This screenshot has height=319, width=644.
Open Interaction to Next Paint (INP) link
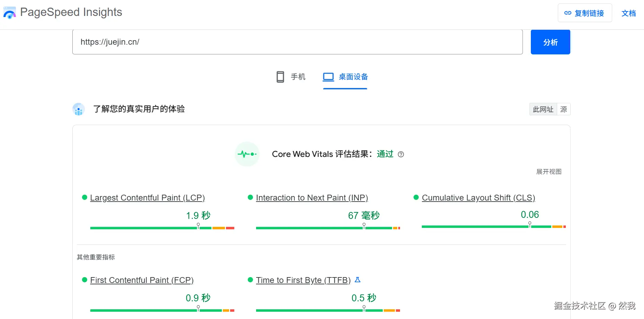(312, 198)
